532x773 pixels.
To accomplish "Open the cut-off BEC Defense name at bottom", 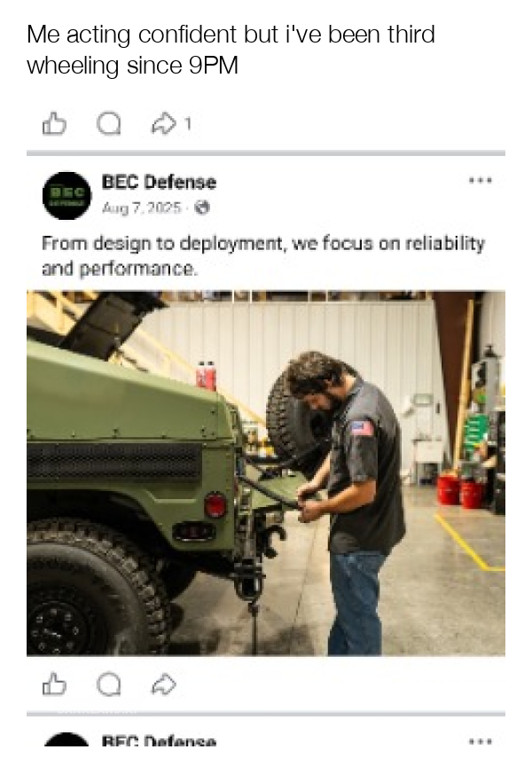I will tap(159, 741).
